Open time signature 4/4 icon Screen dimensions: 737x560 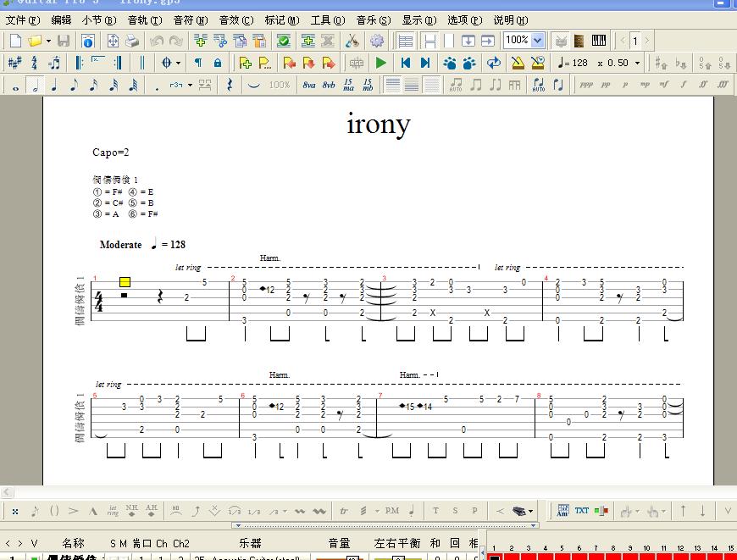pos(35,63)
